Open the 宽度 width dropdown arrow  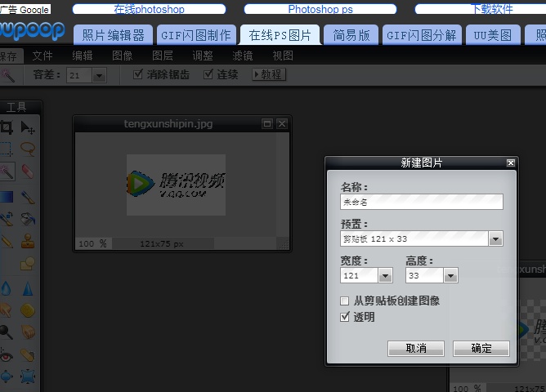[385, 276]
